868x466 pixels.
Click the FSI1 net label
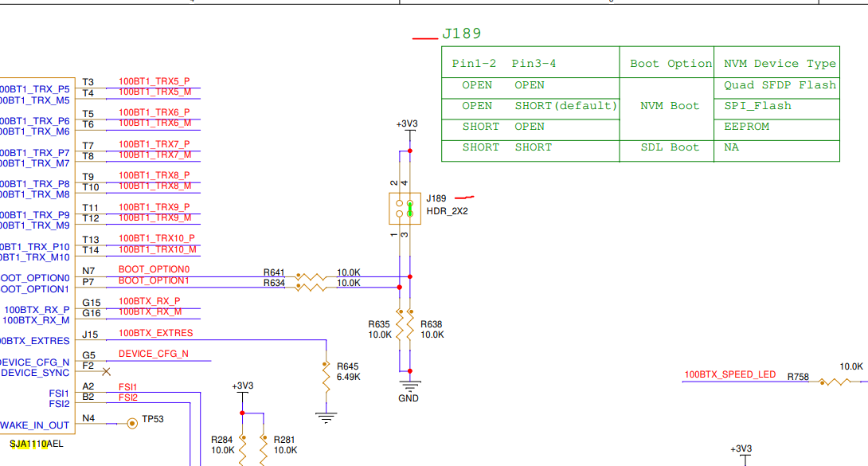tap(128, 387)
